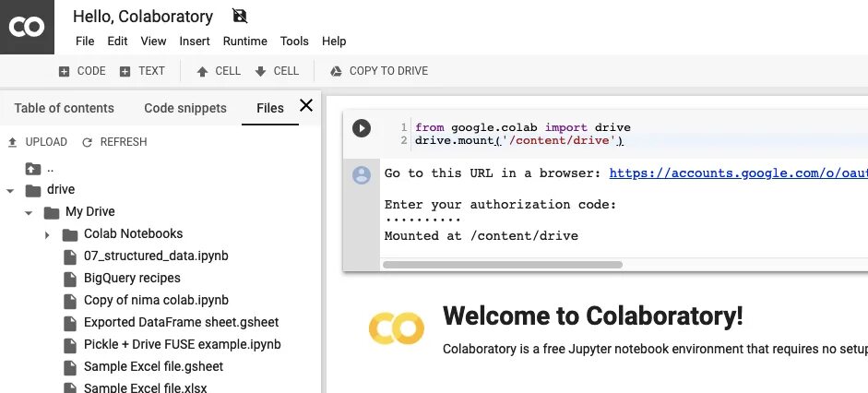The height and width of the screenshot is (393, 868).
Task: Select the Files tab
Action: click(270, 109)
